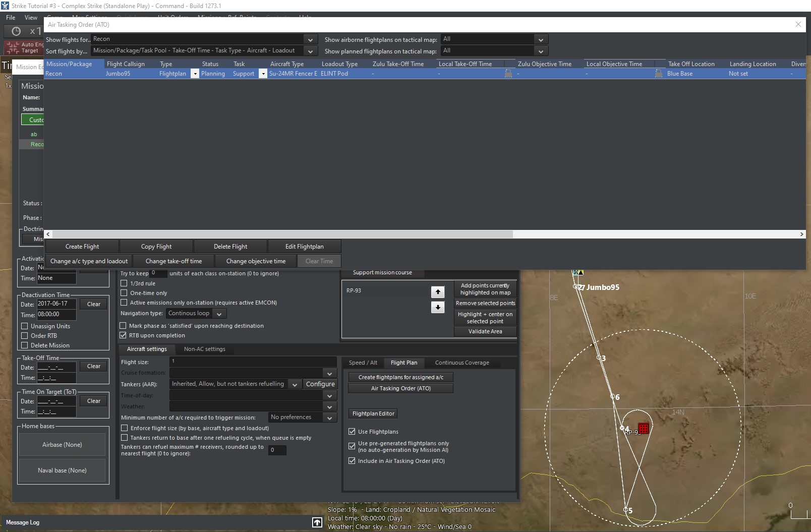Enable the RTB upon completion checkbox
811x532 pixels.
coord(123,335)
